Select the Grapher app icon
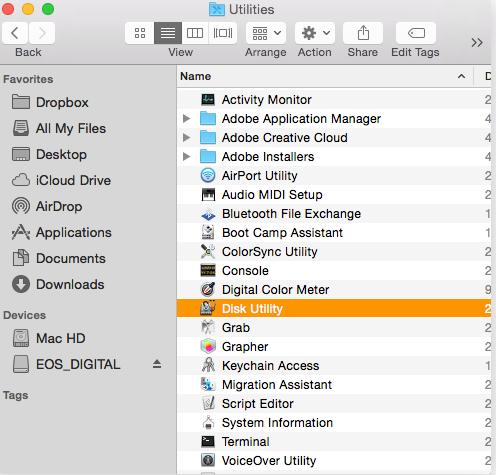Image resolution: width=496 pixels, height=475 pixels. tap(208, 346)
